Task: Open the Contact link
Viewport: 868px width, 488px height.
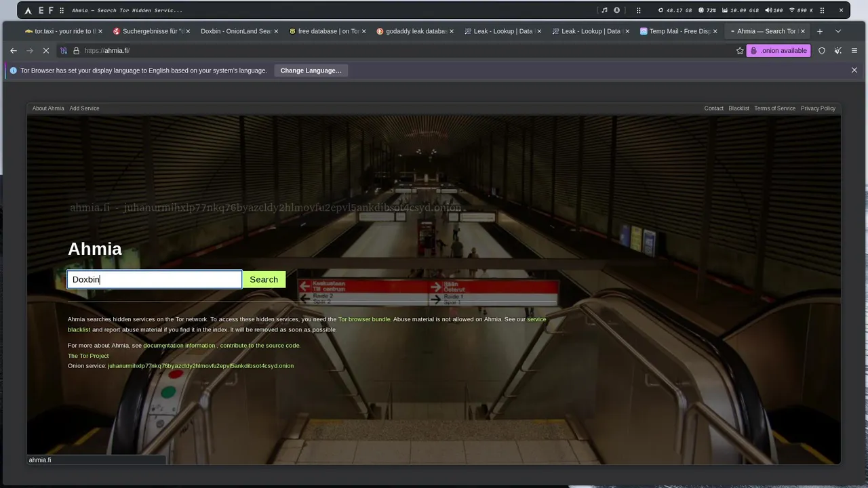Action: coord(713,108)
